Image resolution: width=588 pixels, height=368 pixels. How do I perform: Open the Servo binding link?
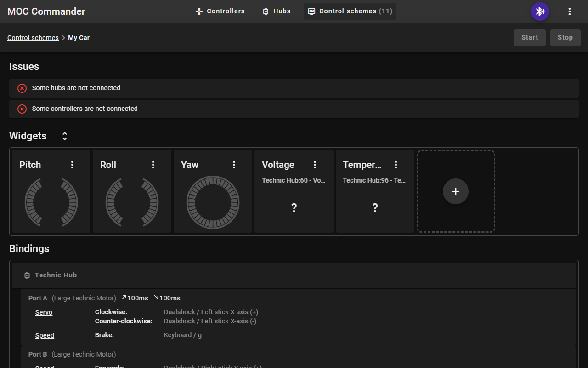[x=44, y=312]
